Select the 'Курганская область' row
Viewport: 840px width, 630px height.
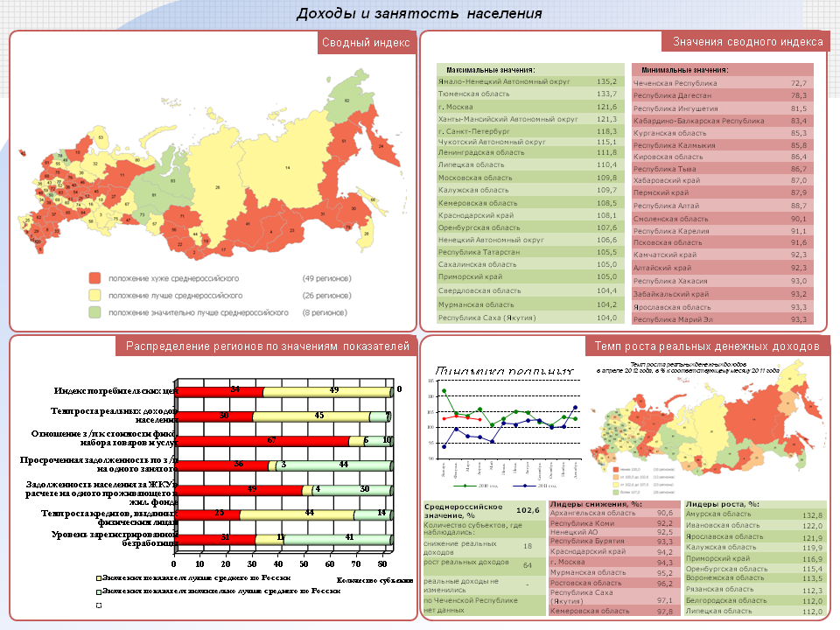coord(723,133)
